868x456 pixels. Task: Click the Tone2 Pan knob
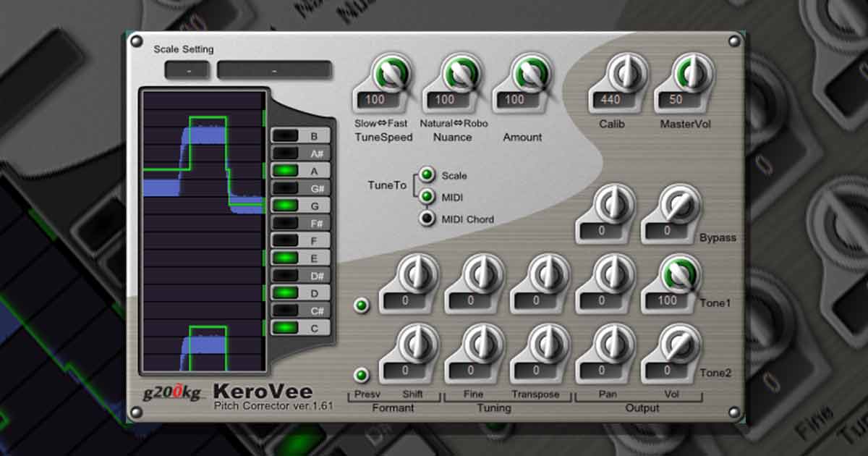pyautogui.click(x=613, y=344)
